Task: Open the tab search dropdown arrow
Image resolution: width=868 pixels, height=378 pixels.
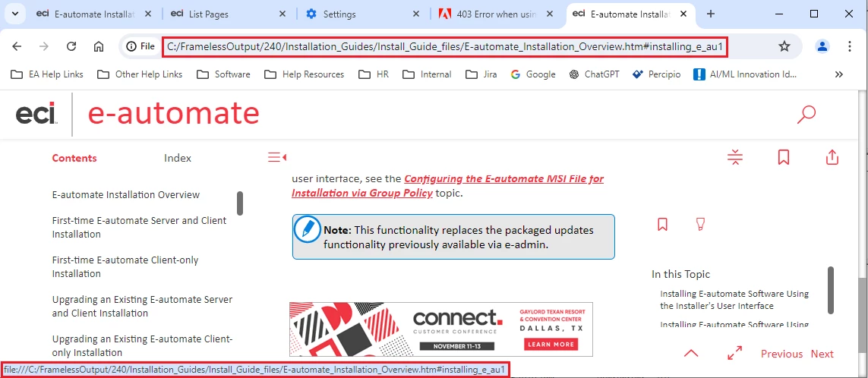Action: coord(15,14)
